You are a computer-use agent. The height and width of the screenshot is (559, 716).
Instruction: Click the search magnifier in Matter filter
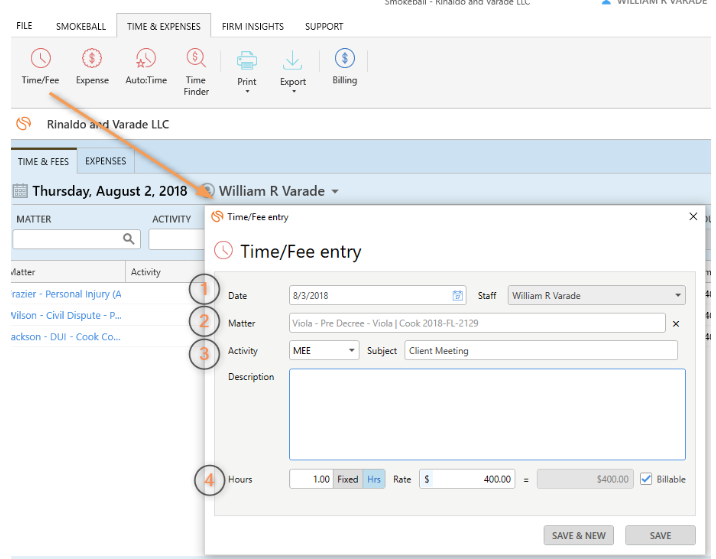(x=129, y=239)
